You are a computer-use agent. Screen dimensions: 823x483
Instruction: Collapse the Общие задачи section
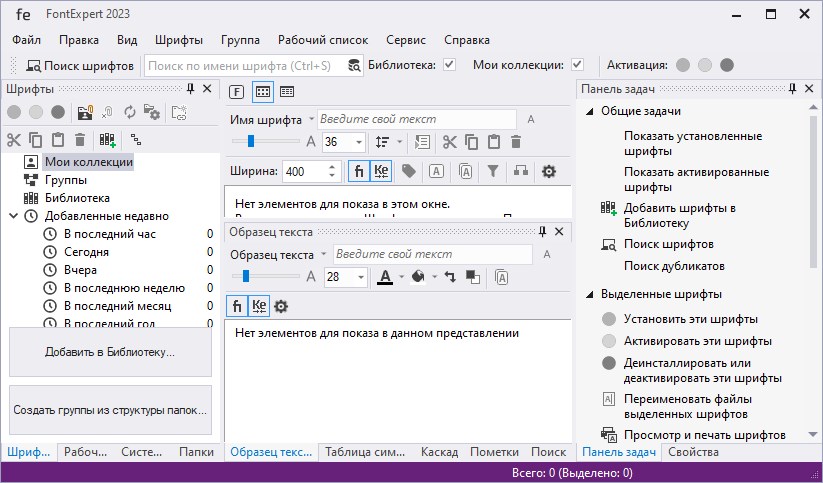[x=590, y=111]
